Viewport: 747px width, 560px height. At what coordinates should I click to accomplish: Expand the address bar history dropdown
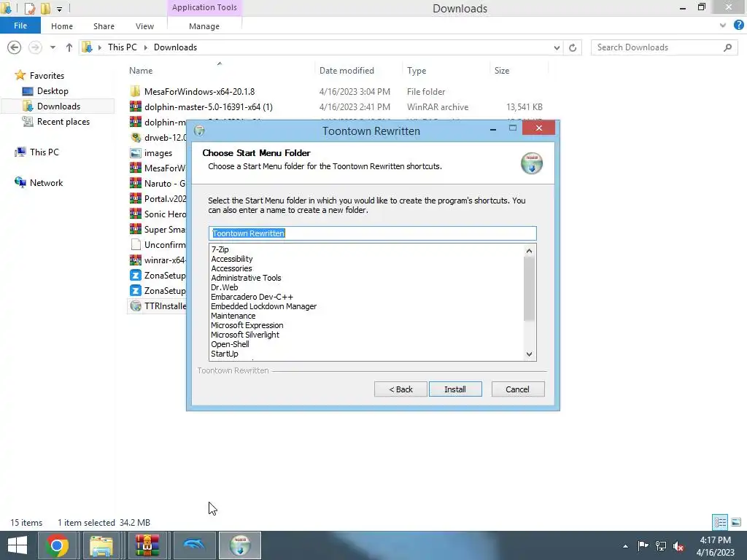pos(557,47)
